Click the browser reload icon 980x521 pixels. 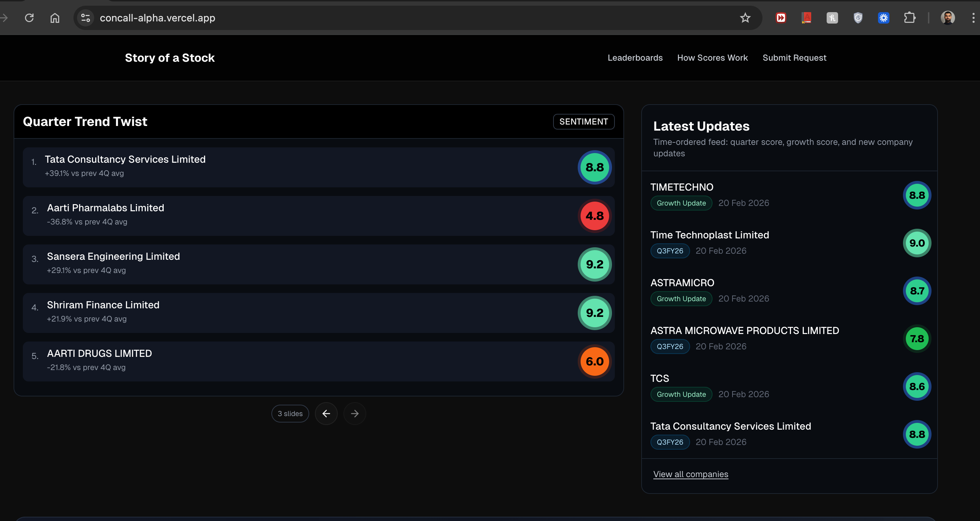29,18
